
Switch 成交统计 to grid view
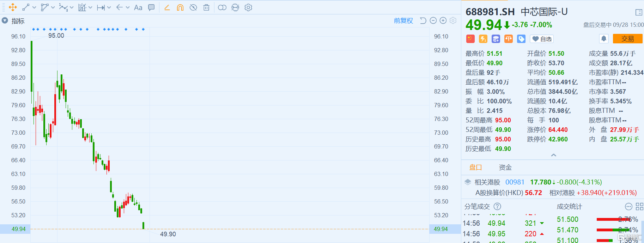point(639,207)
